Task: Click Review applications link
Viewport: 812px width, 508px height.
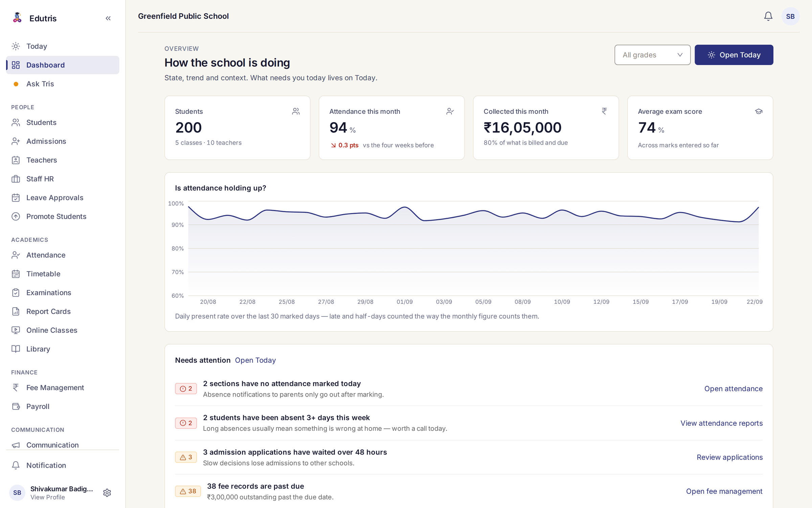Action: (729, 457)
